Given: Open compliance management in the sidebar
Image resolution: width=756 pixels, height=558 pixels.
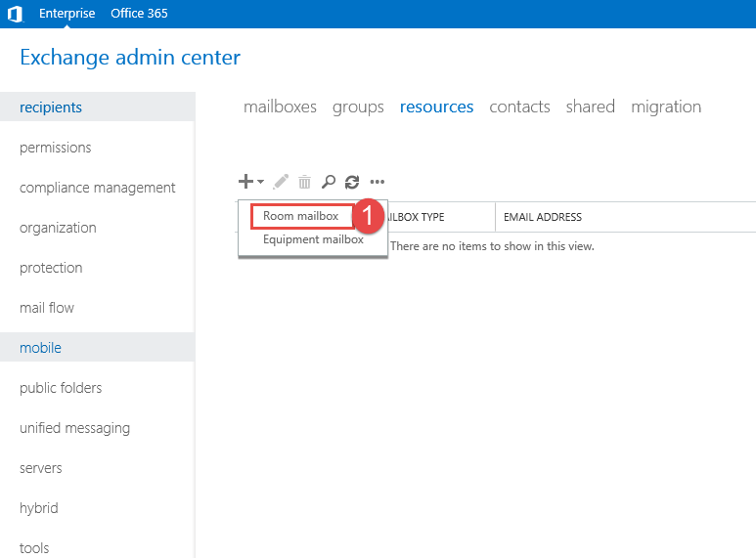Looking at the screenshot, I should (98, 188).
